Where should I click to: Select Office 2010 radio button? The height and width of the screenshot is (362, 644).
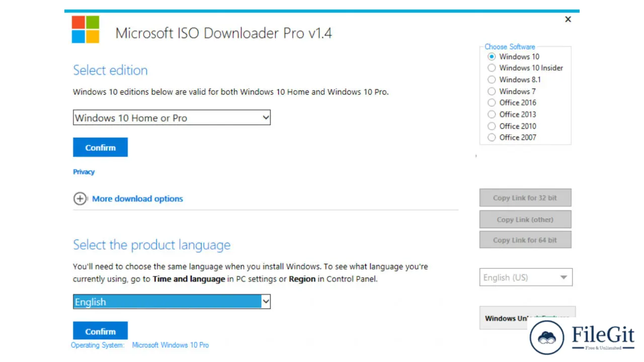click(x=492, y=126)
